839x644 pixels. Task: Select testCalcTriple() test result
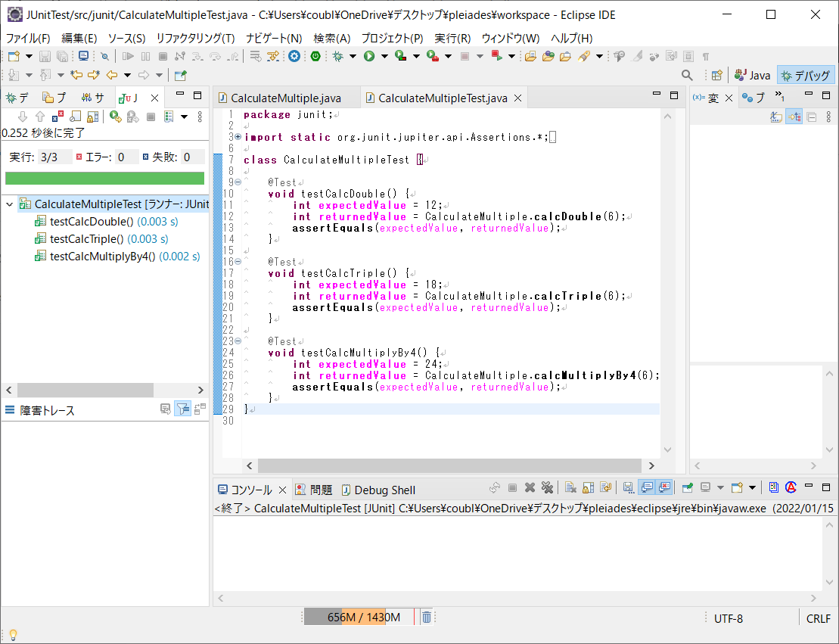[x=101, y=238]
